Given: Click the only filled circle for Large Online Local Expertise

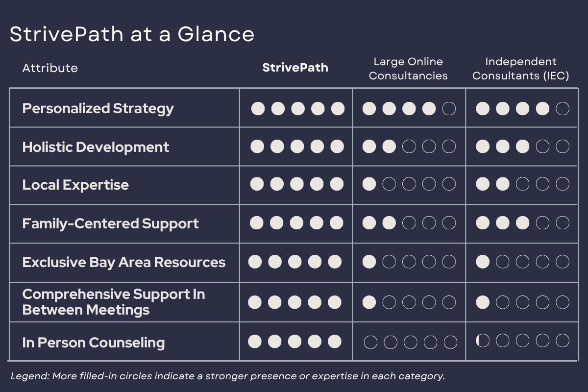Looking at the screenshot, I should point(369,184).
